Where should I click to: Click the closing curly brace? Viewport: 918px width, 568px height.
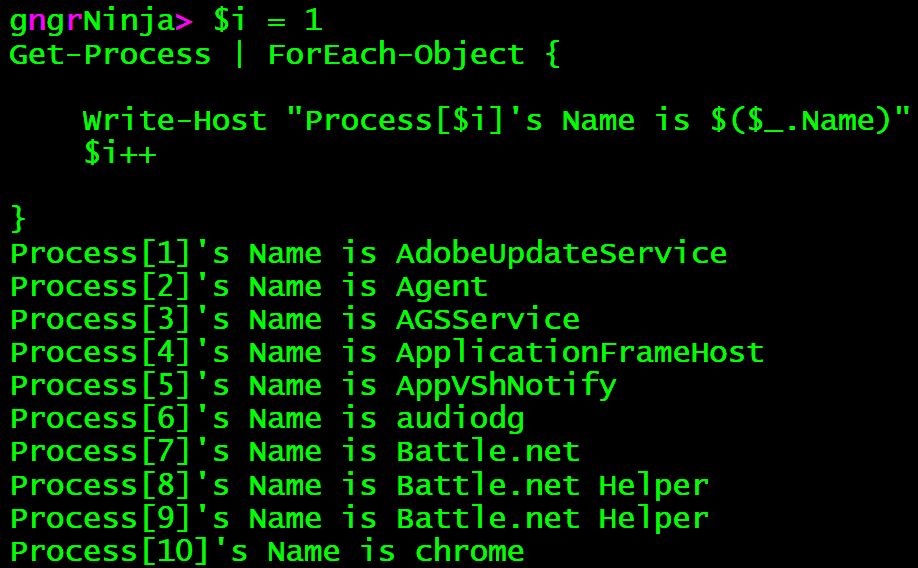point(17,217)
